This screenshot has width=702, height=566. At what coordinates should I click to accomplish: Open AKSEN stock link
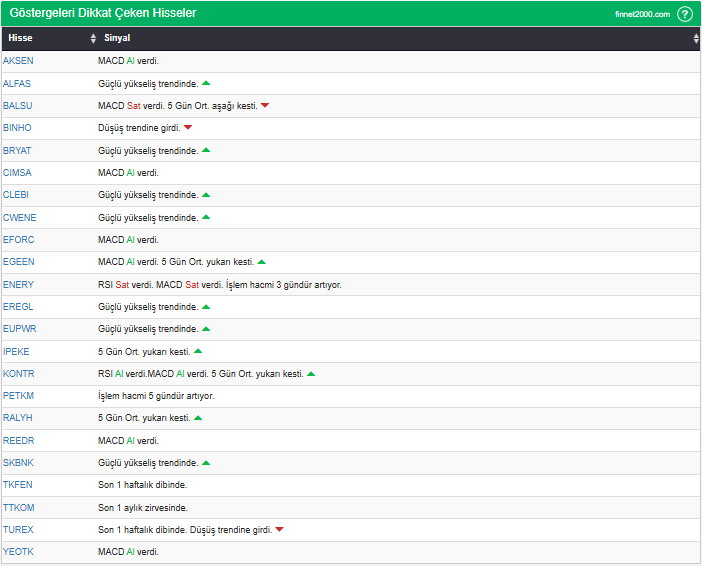[18, 61]
